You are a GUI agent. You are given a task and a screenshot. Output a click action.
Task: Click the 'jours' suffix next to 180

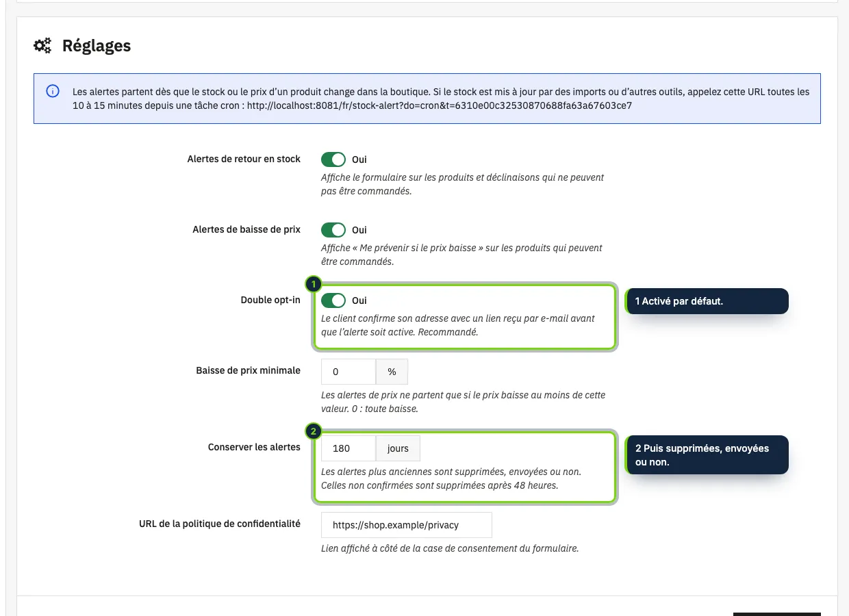click(398, 448)
